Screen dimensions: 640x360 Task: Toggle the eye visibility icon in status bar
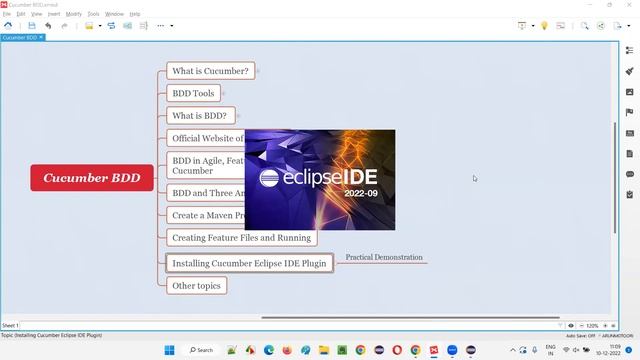pyautogui.click(x=571, y=326)
